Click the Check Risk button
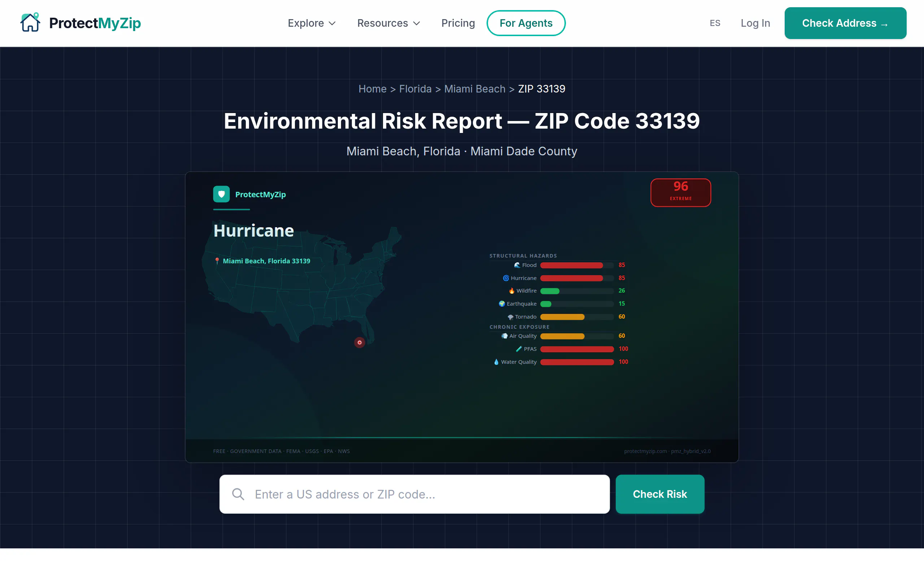 point(660,494)
